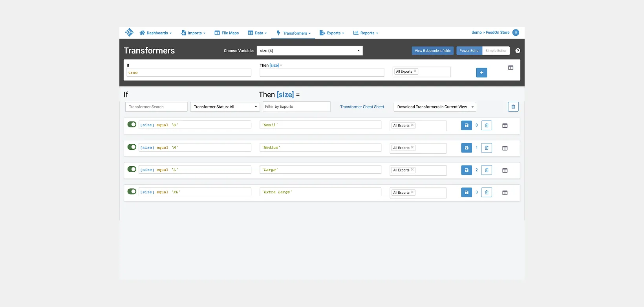Click the FeedOn logo icon
This screenshot has height=307, width=644.
(129, 33)
